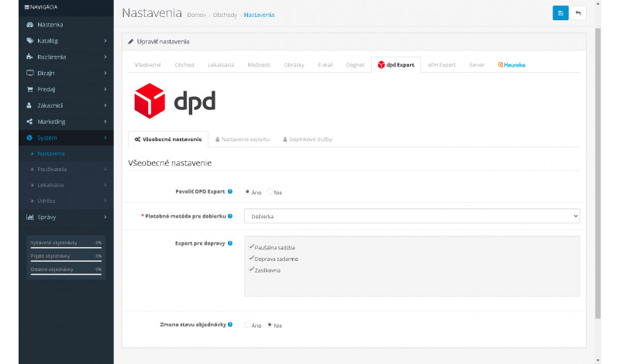This screenshot has width=620, height=364.
Task: Click the large DPD logo image
Action: [x=175, y=101]
